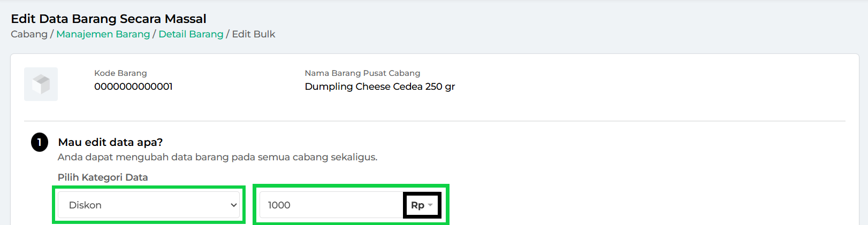Click the Edit Data Barang Secara Massal title

tap(109, 19)
